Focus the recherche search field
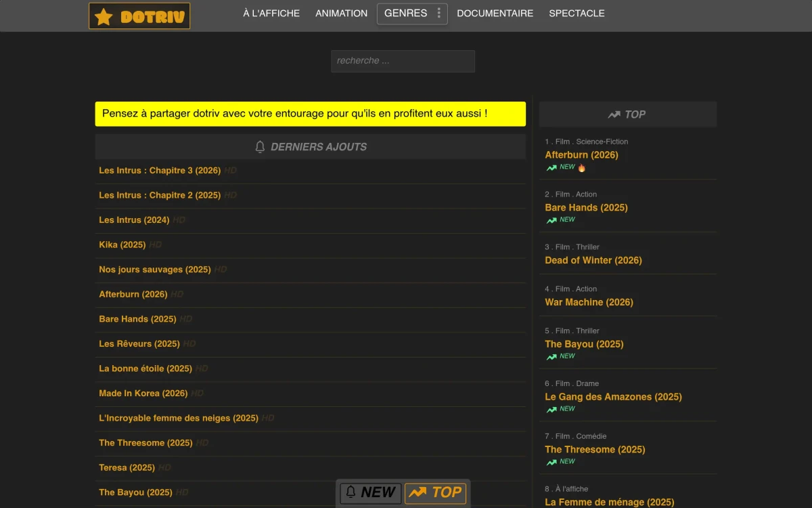812x508 pixels. pos(403,61)
